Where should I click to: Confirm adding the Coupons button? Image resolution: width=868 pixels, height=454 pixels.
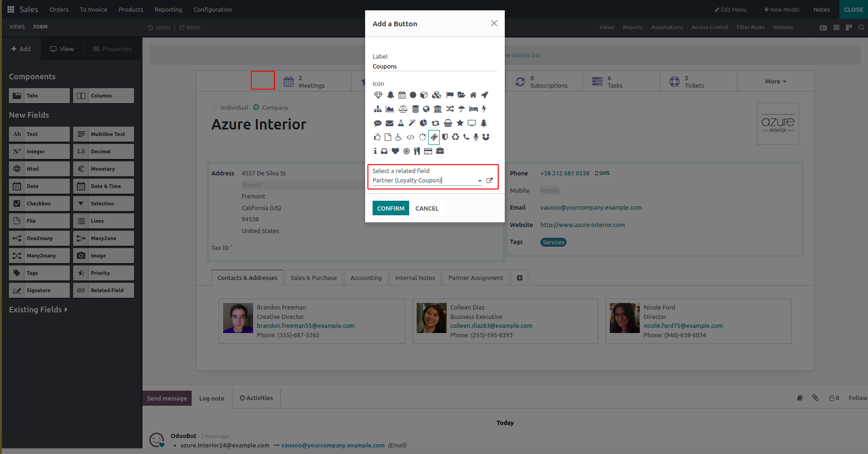[x=391, y=208]
